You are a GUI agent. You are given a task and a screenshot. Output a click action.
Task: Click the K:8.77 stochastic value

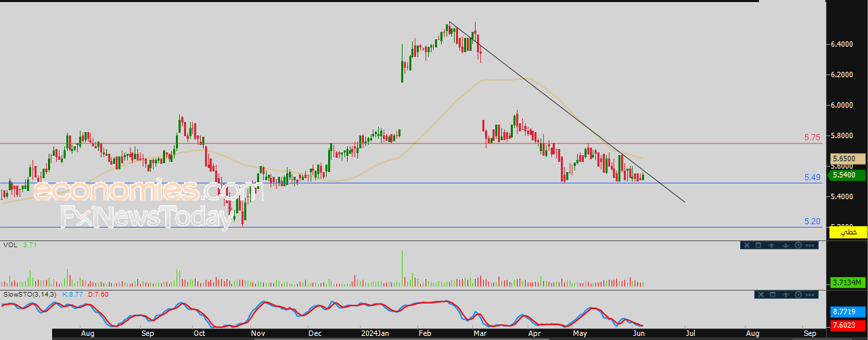[x=72, y=294]
